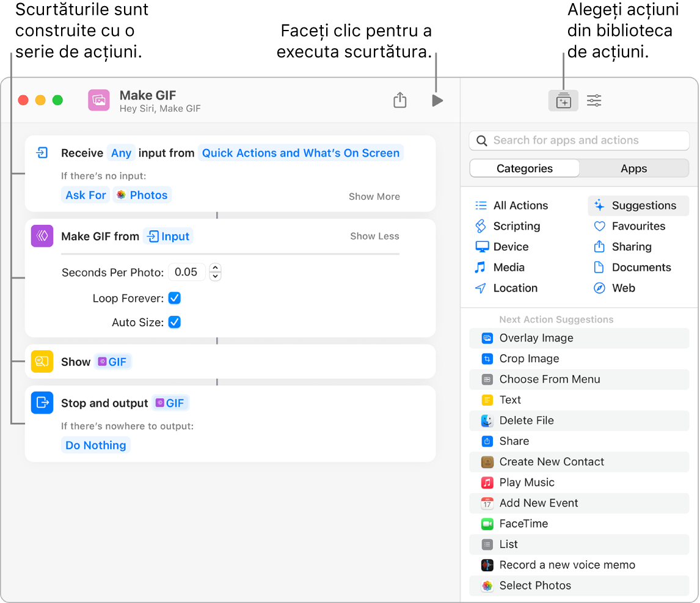Click the share icon in the toolbar
This screenshot has height=603, width=700.
(x=399, y=100)
